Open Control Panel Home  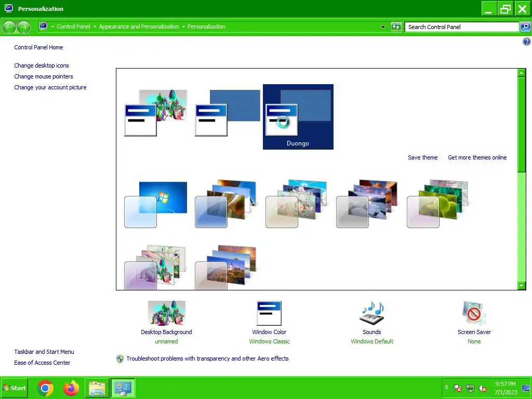(x=38, y=47)
